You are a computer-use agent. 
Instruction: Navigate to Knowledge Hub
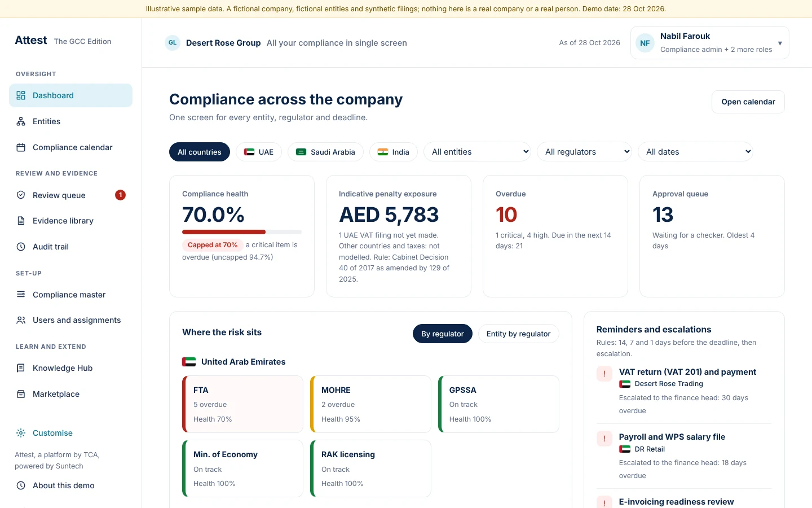pyautogui.click(x=71, y=368)
